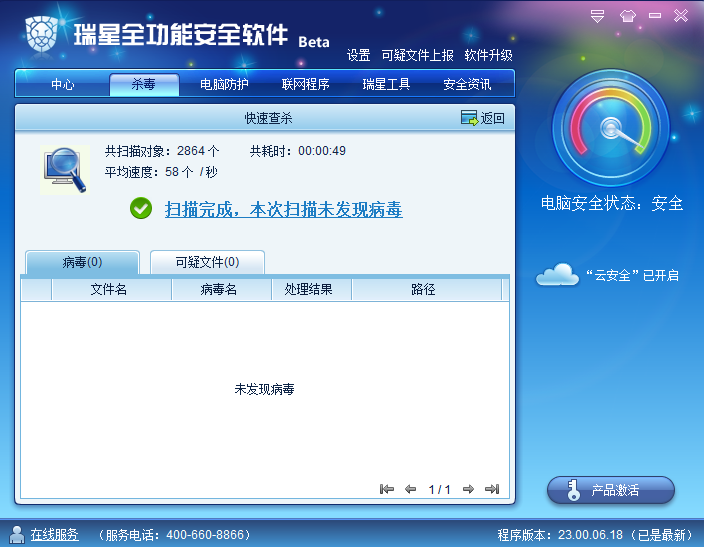Screen dimensions: 704x547
Task: Click the cloud security icon
Action: pyautogui.click(x=557, y=274)
